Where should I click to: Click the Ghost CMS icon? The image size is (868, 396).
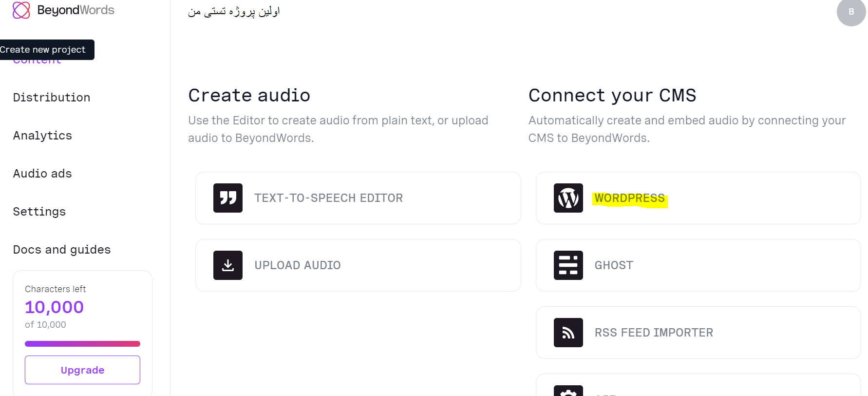point(568,265)
